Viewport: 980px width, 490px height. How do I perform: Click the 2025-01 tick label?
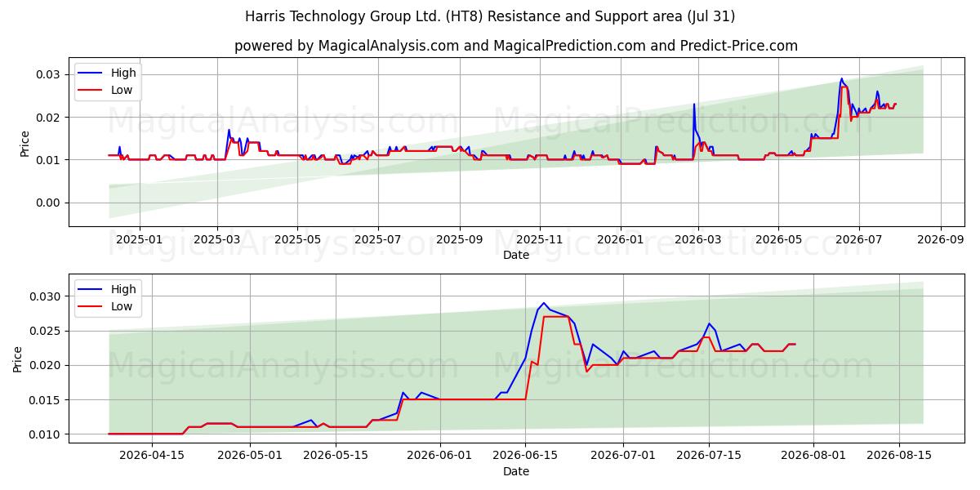[139, 238]
